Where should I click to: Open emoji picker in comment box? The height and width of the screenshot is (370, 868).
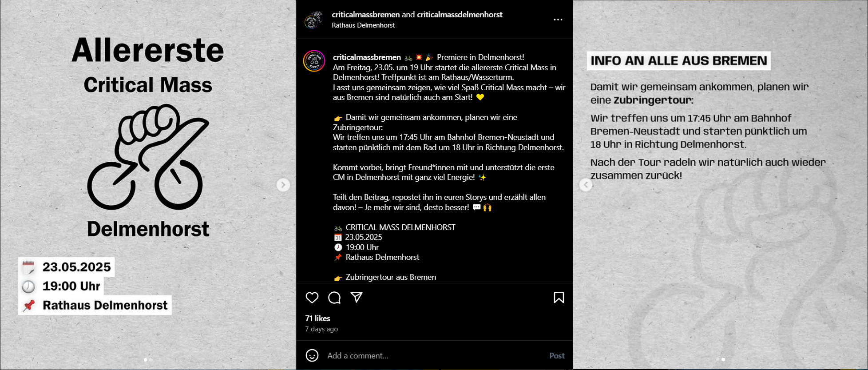[x=312, y=355]
